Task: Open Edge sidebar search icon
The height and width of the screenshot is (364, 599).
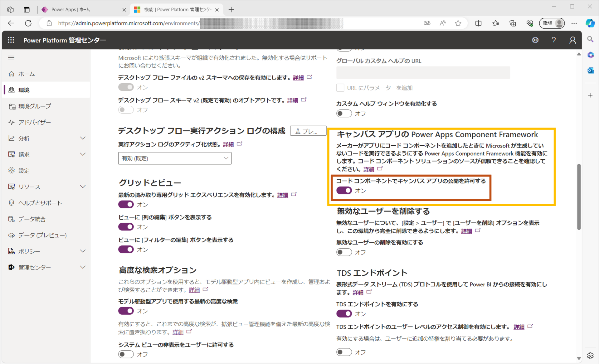Action: [590, 39]
